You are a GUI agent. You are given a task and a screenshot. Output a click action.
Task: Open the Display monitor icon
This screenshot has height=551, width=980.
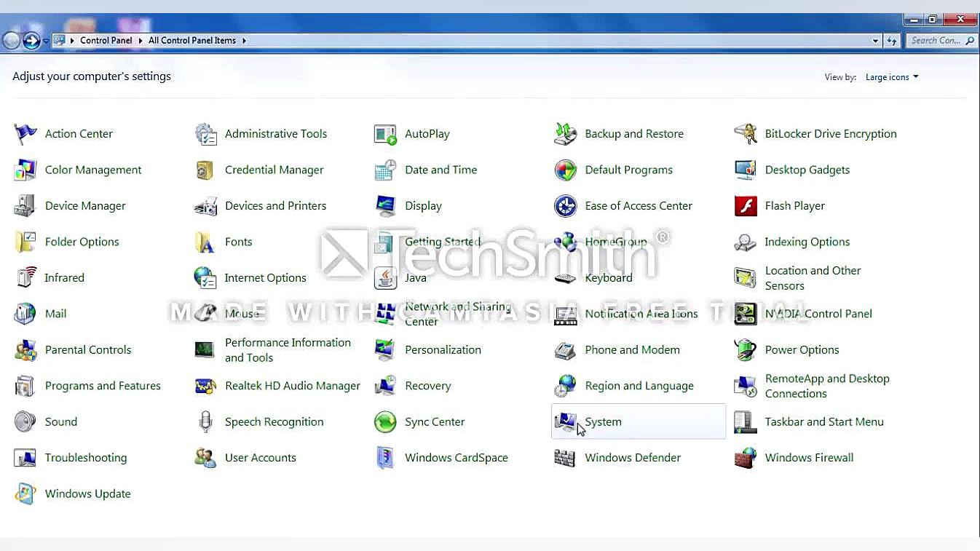click(385, 206)
